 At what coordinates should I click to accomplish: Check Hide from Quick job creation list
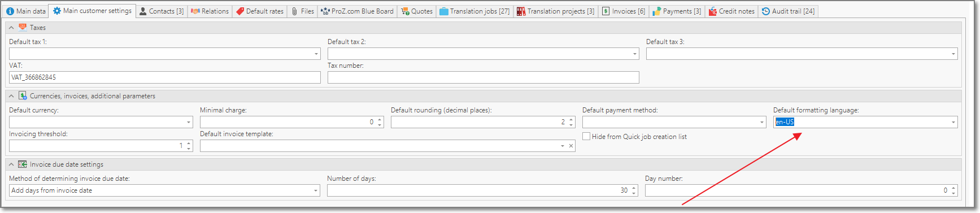tap(586, 137)
